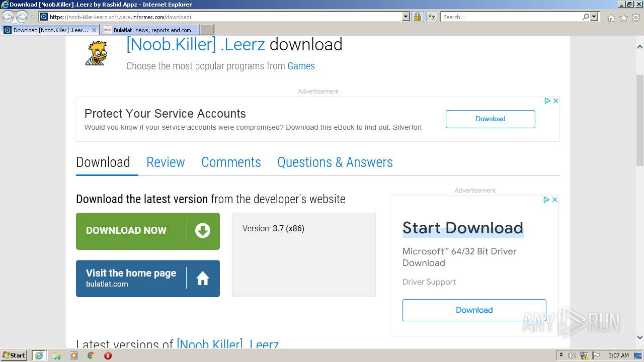Click the green refresh arrows icon
The height and width of the screenshot is (362, 644).
(x=431, y=17)
